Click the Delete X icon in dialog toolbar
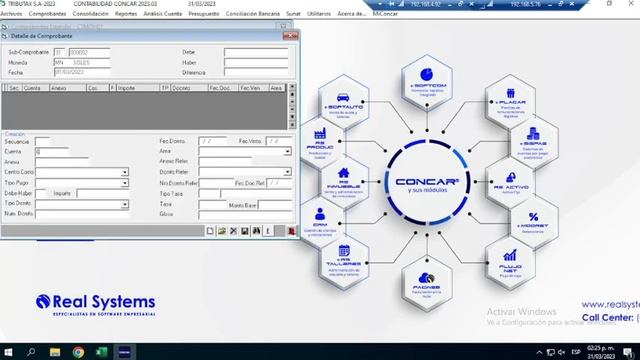Screen dimensions: 640x360 coord(233,231)
